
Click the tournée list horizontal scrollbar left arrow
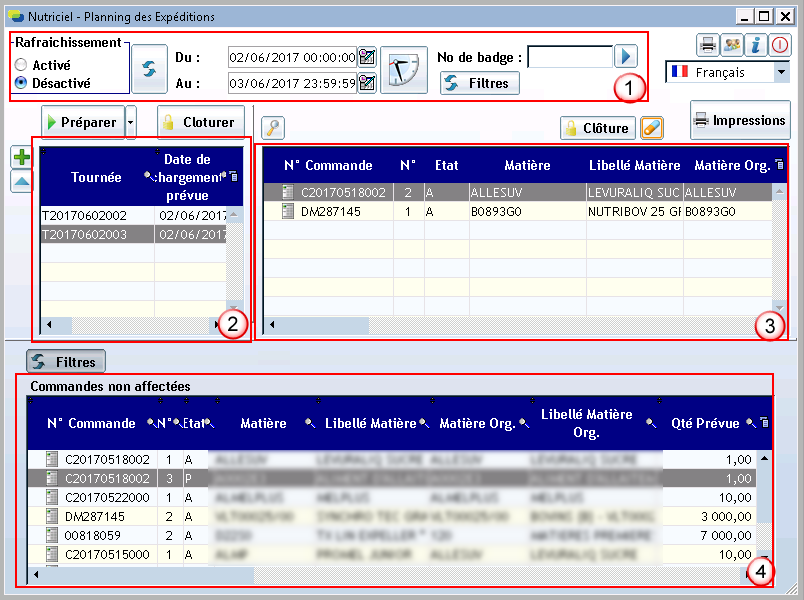click(49, 324)
